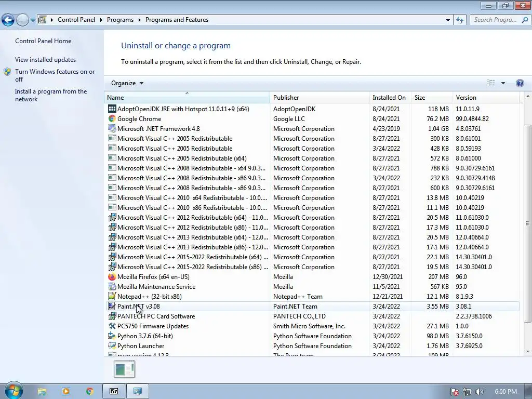Select Visual C++ 2015-2022 Redistributable (x64) row

[x=312, y=257]
